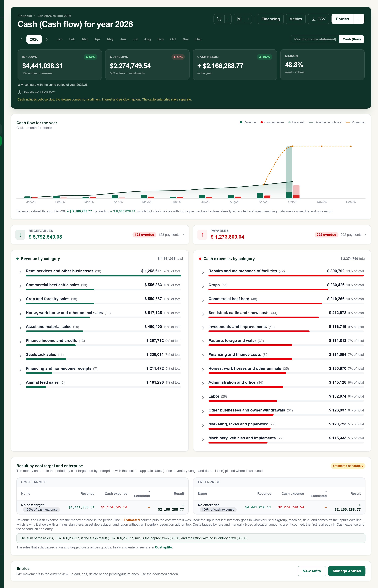Open the Financing page
This screenshot has width=378, height=588.
click(271, 19)
